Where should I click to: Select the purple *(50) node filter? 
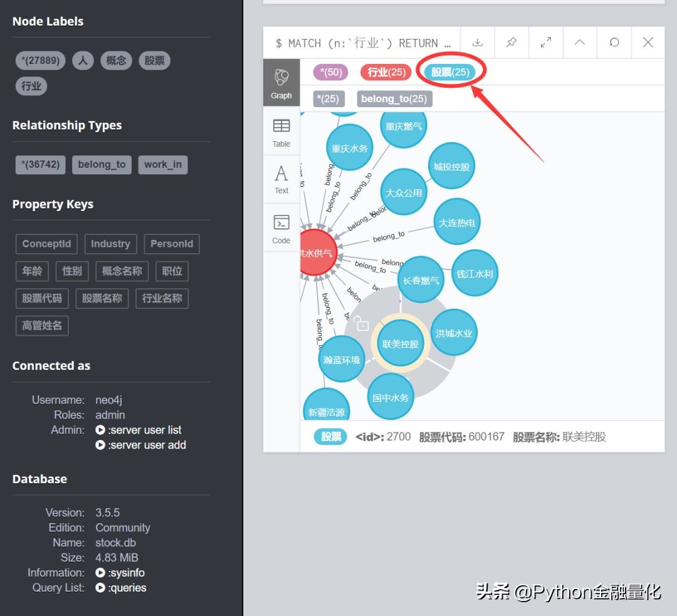pos(330,72)
